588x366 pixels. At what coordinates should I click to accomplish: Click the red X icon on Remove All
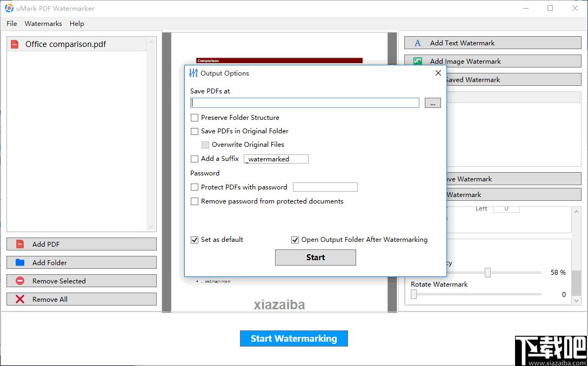point(20,299)
